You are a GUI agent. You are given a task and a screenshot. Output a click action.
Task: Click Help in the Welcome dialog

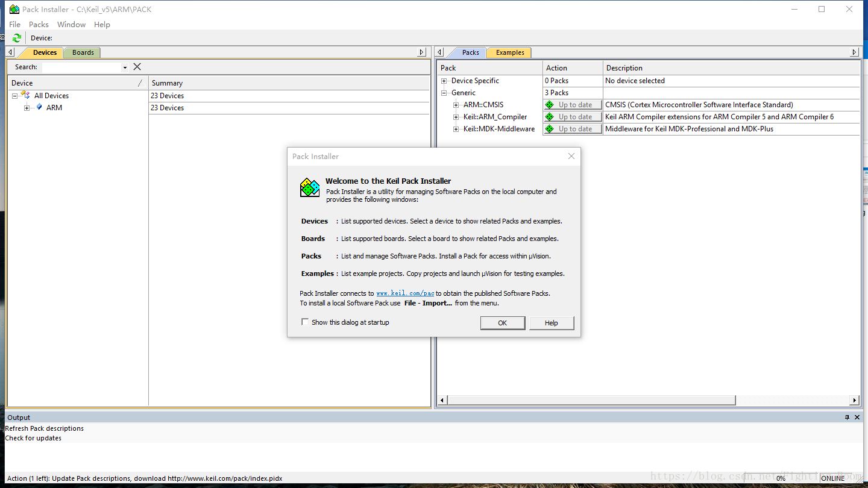point(552,323)
